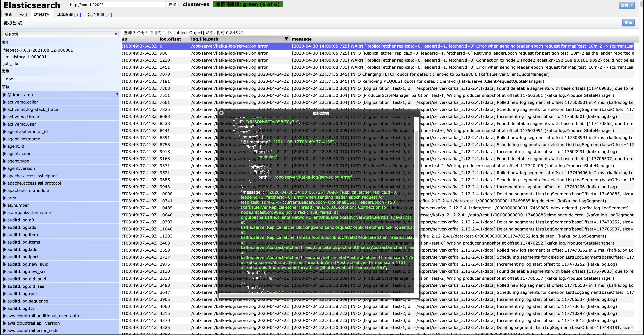Select index ilm-history-1-000001
This screenshot has height=335, width=644.
(x=25, y=57)
